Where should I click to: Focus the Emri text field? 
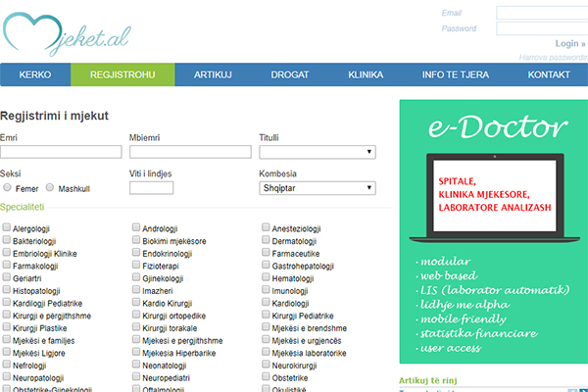(60, 152)
